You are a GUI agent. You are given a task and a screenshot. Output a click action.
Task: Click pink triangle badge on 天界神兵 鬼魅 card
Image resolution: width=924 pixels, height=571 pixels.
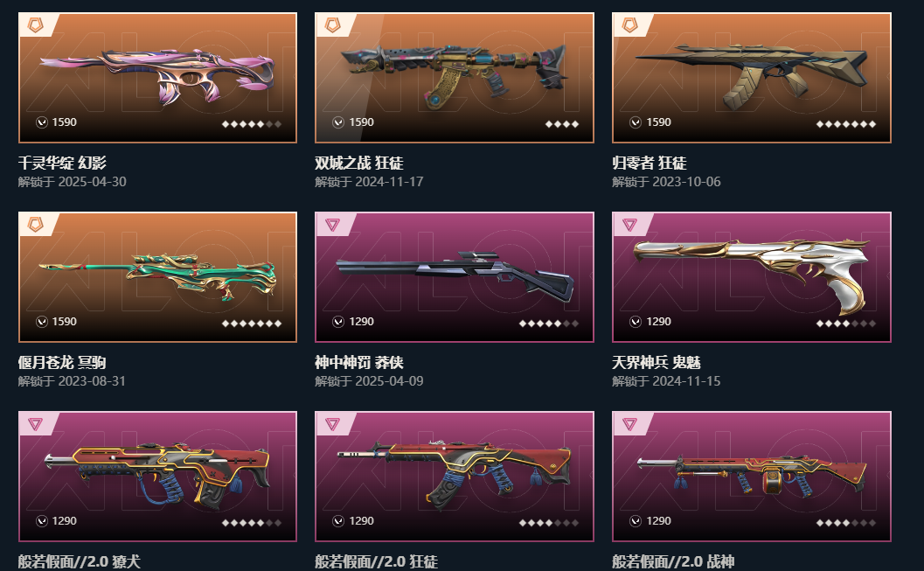point(630,225)
